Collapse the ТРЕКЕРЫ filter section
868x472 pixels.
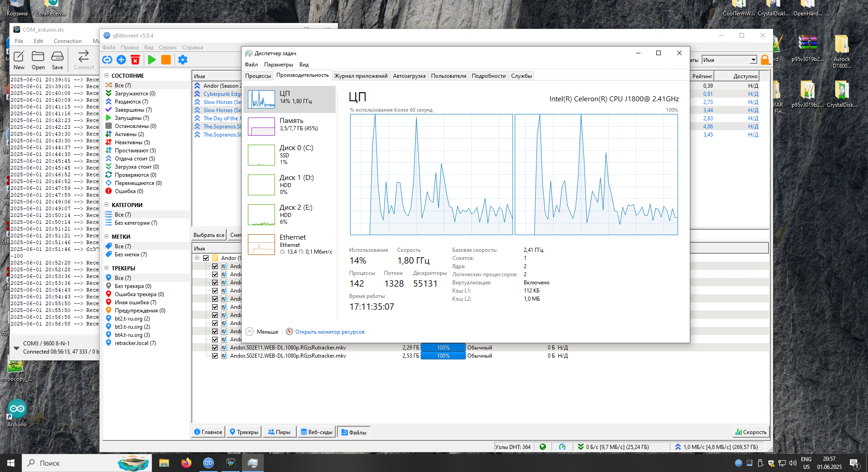[x=107, y=269]
